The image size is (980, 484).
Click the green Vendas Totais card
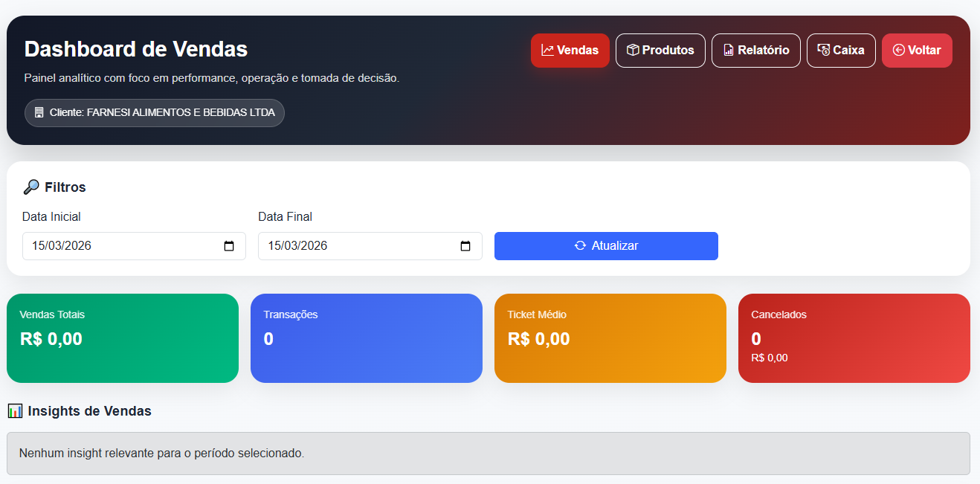point(123,338)
